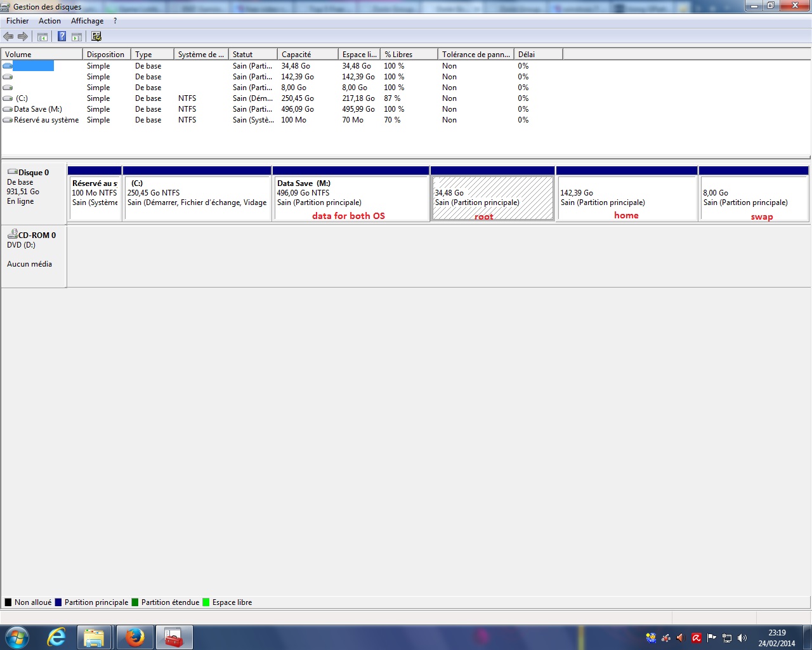
Task: Select the 8,00 Go swap partition block
Action: click(x=753, y=198)
